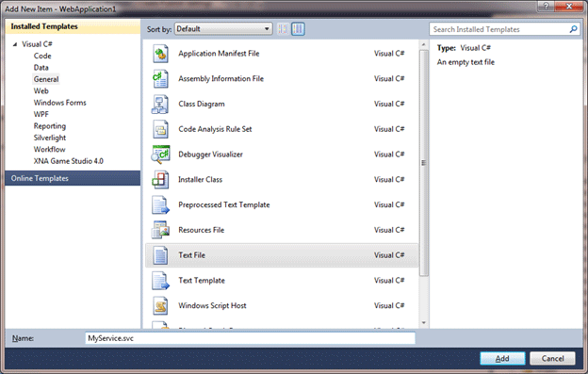Click the Text File template icon
The width and height of the screenshot is (588, 374).
pos(160,255)
